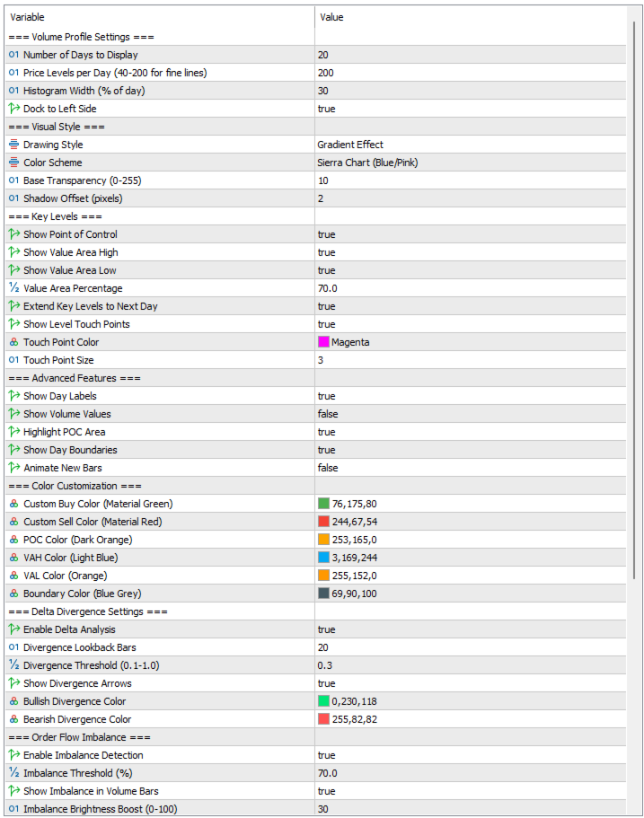Click the double-type icon beside Value Area Percentage
644x818 pixels.
[x=13, y=288]
